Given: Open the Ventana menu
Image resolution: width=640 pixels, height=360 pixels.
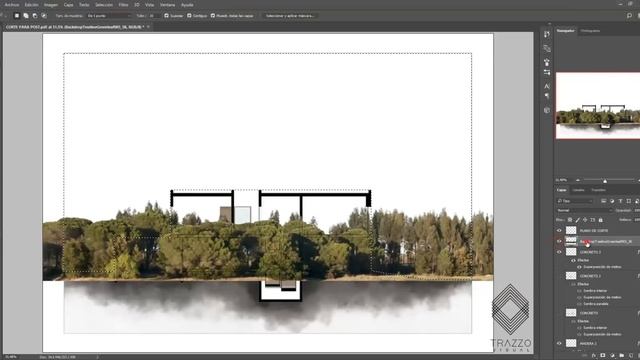Looking at the screenshot, I should 167,5.
